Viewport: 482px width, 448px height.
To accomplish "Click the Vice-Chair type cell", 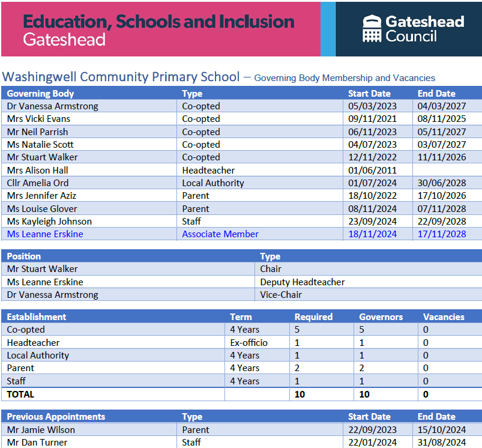I will pyautogui.click(x=281, y=295).
